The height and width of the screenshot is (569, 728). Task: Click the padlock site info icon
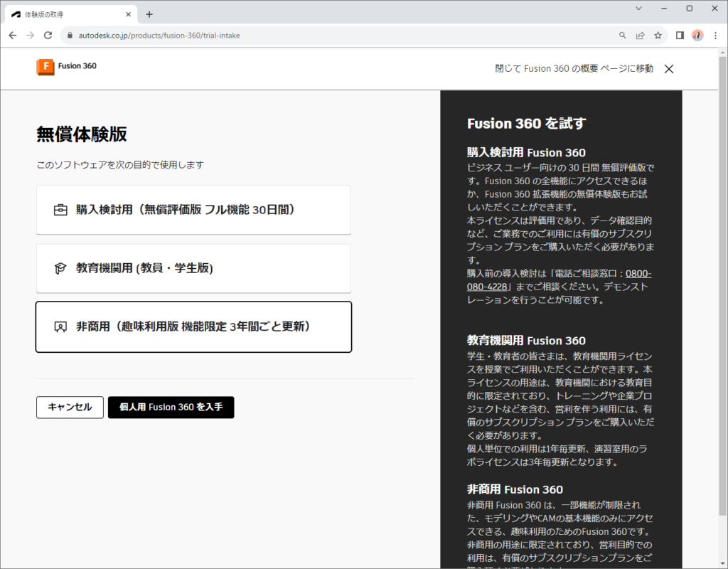pos(70,36)
